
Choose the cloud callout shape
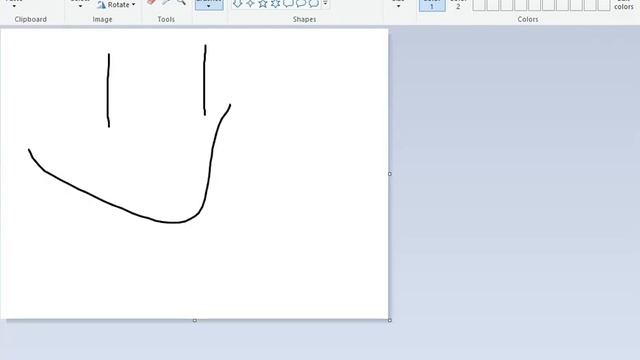coord(313,3)
